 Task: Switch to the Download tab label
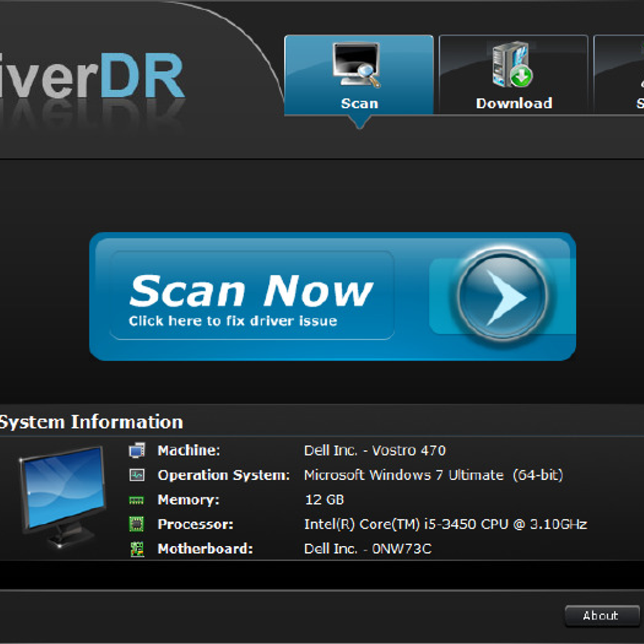click(x=514, y=104)
